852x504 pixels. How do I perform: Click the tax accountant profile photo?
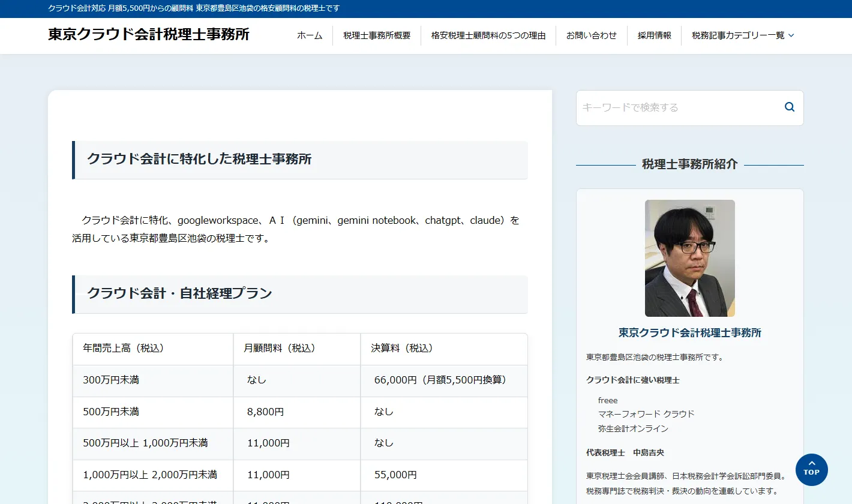(690, 258)
